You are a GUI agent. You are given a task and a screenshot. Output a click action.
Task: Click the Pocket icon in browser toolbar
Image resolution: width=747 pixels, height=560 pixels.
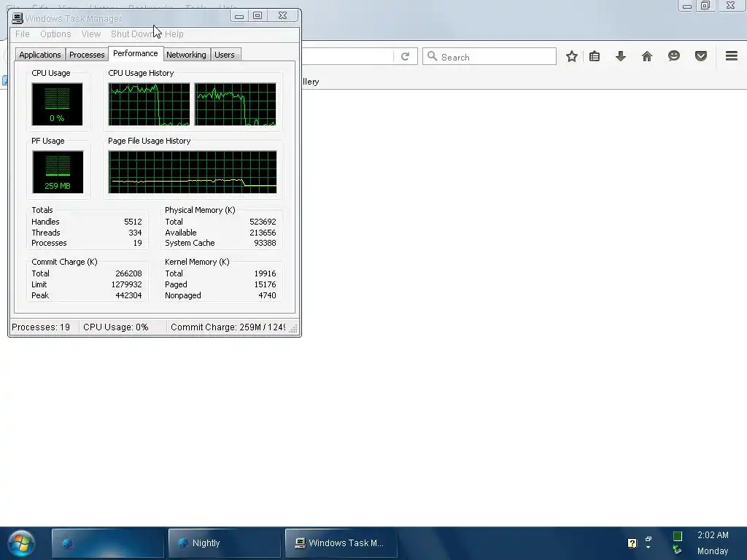tap(701, 56)
